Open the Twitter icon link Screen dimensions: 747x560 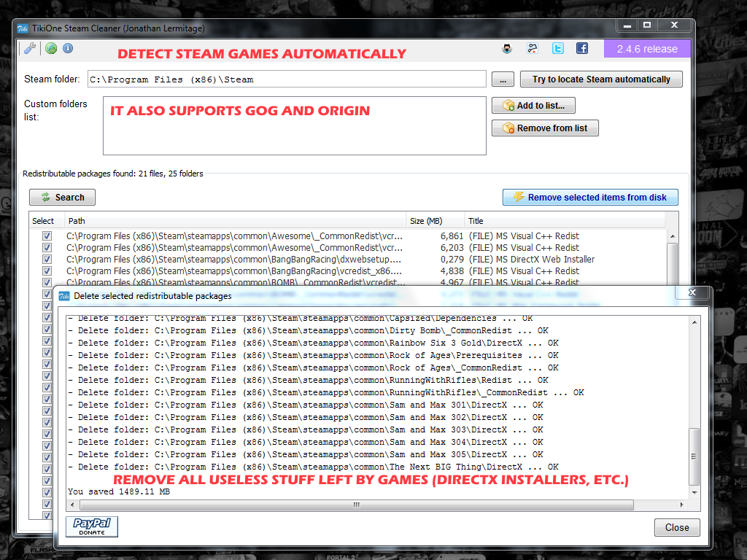pos(558,48)
